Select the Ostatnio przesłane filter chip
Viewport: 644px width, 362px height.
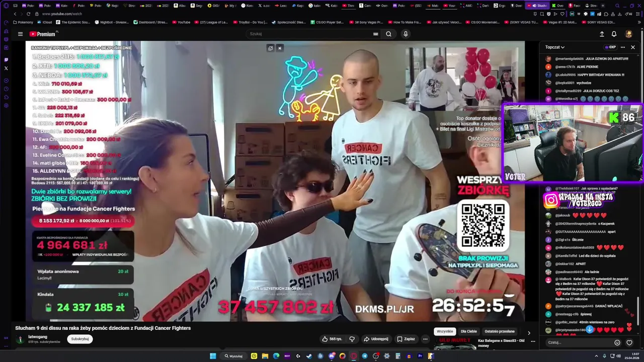coord(500,332)
